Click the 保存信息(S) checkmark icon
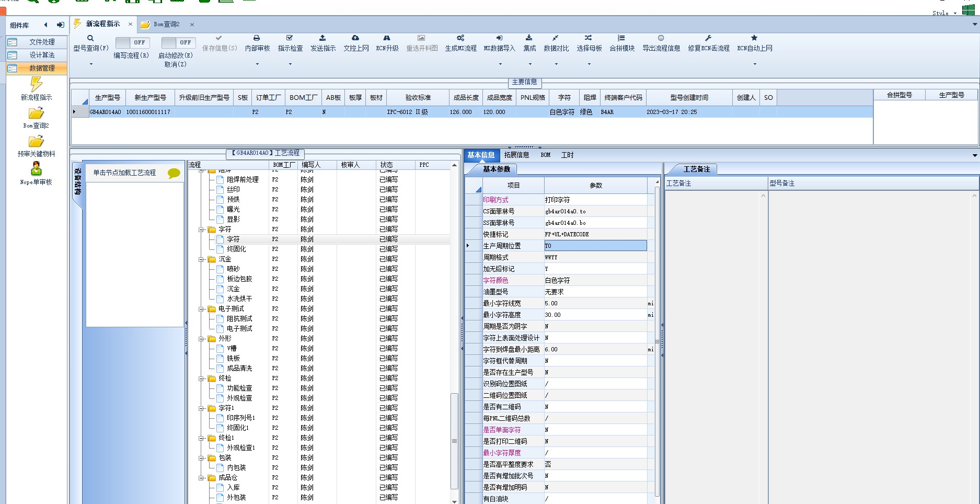Screen dimensions: 980x504 (x=219, y=38)
